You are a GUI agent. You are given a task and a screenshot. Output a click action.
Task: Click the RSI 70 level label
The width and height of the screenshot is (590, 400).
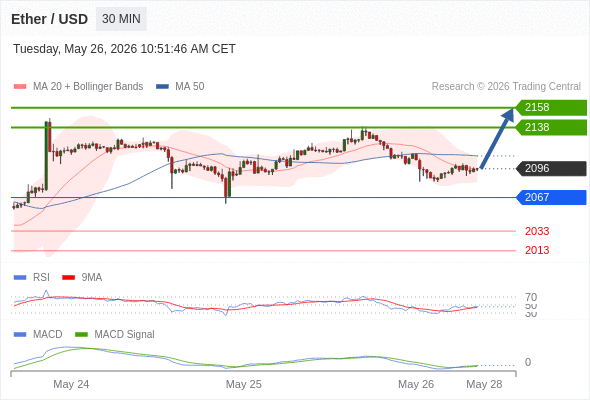[x=531, y=297]
